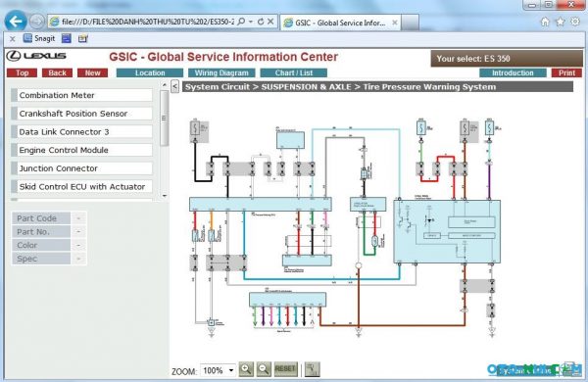Click the component list scroll-down arrow
Image resolution: width=588 pixels, height=382 pixels.
click(165, 196)
